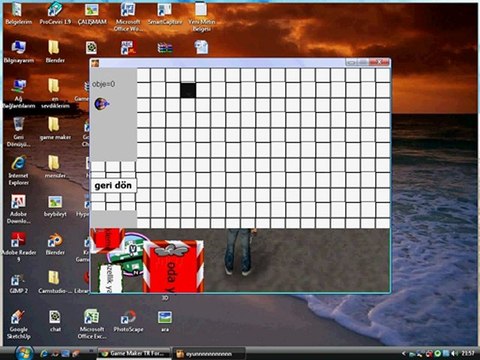Switch to the 'oyunnnnnnnnnnn' taskbar button
Screen dimensions: 480x360
click(x=209, y=354)
